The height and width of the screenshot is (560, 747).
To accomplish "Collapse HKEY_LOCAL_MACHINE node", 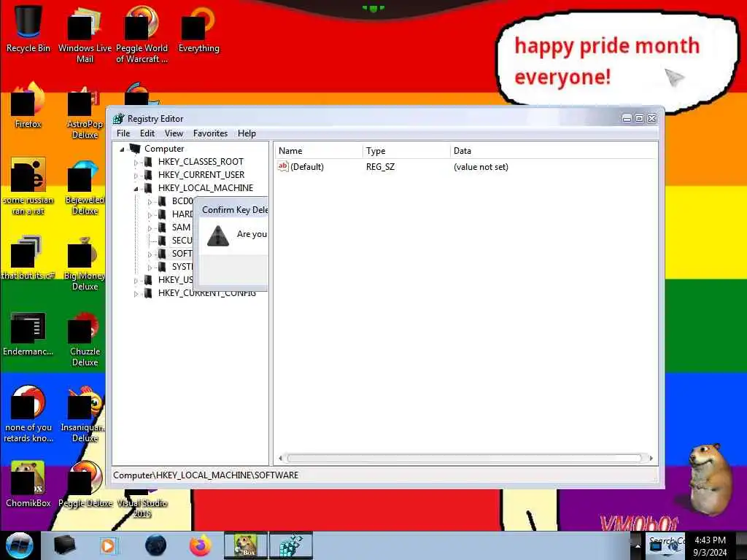I will click(136, 189).
